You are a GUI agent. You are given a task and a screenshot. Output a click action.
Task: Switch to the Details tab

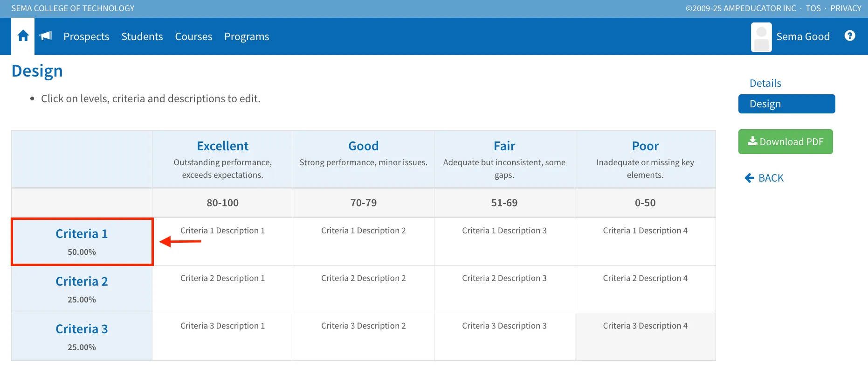pos(765,83)
